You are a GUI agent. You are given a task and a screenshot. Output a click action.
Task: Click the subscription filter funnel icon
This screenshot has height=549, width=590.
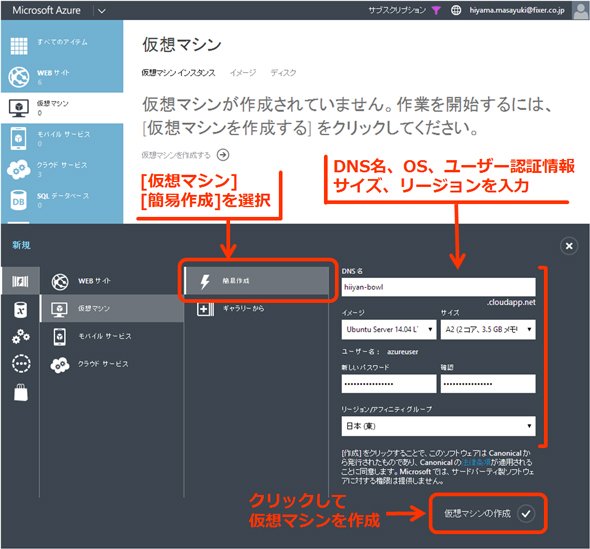click(436, 11)
